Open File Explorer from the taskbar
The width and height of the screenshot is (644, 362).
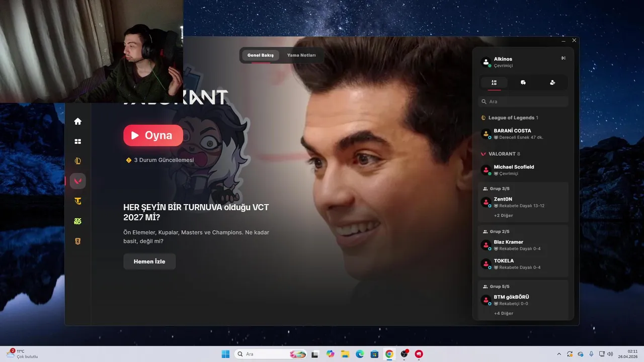click(x=345, y=354)
